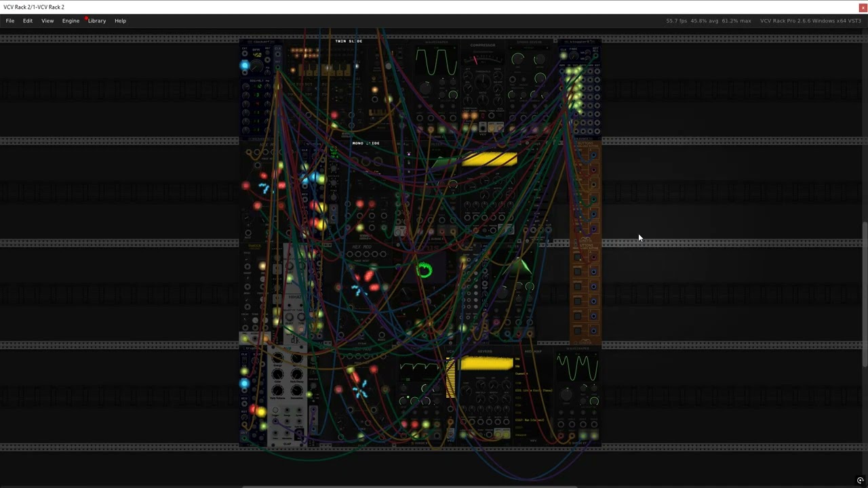The height and width of the screenshot is (488, 868).
Task: Open the Help menu
Action: 120,20
